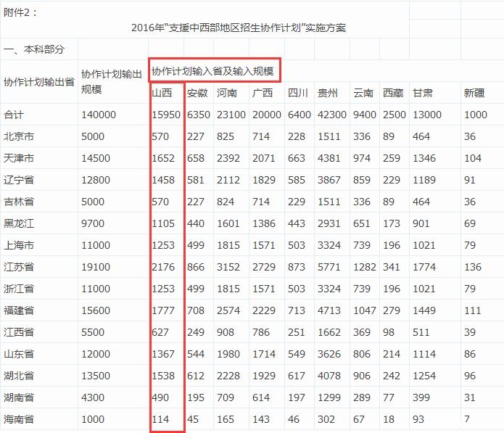Click 93 in the 海南省 row
The width and height of the screenshot is (504, 433).
(418, 419)
